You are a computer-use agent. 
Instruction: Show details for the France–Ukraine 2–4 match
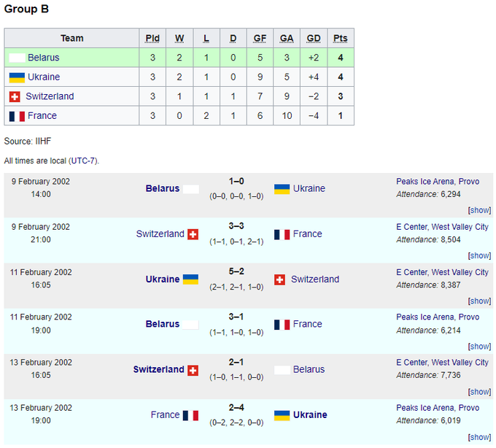(x=479, y=437)
